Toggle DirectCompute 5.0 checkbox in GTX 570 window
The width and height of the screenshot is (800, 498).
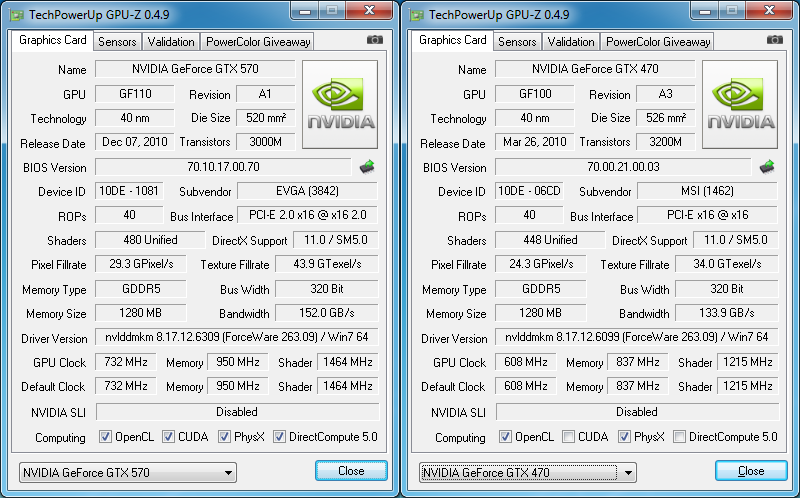point(279,437)
